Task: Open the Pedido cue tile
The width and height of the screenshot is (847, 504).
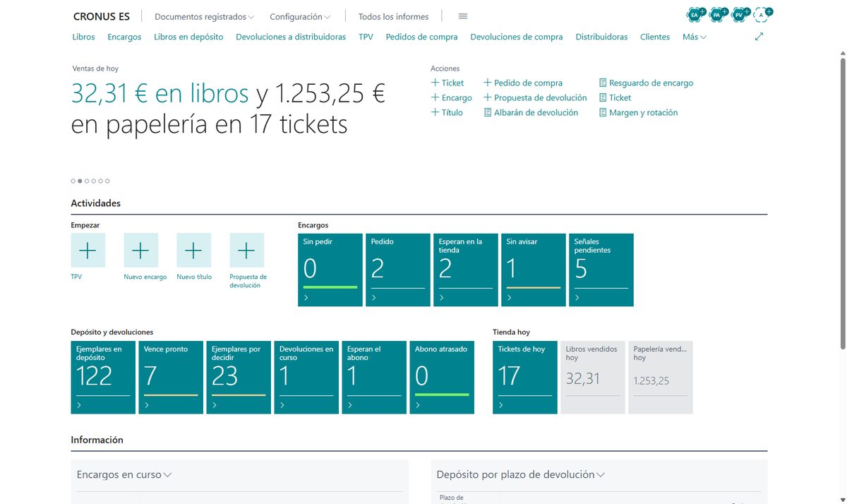Action: coord(398,270)
